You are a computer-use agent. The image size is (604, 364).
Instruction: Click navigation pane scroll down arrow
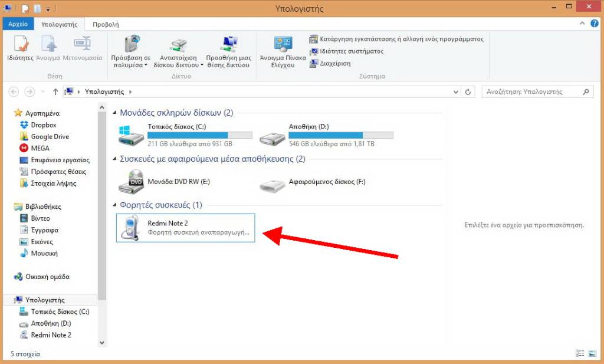[101, 342]
